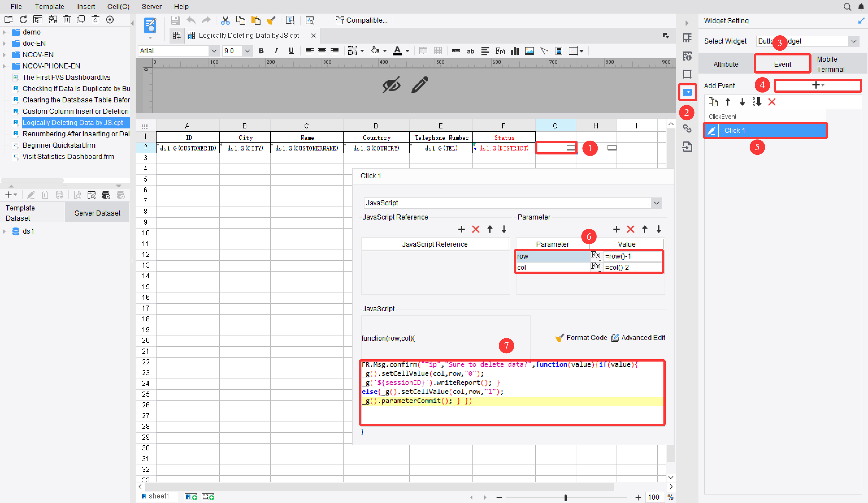Toggle underline formatting
Viewport: 868px width, 503px height.
(x=291, y=51)
